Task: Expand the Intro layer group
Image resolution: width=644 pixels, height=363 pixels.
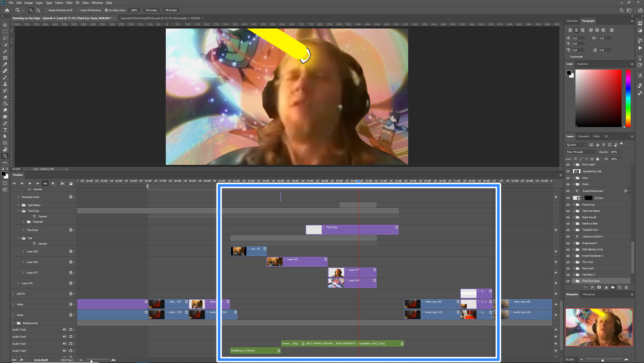Action: [573, 178]
